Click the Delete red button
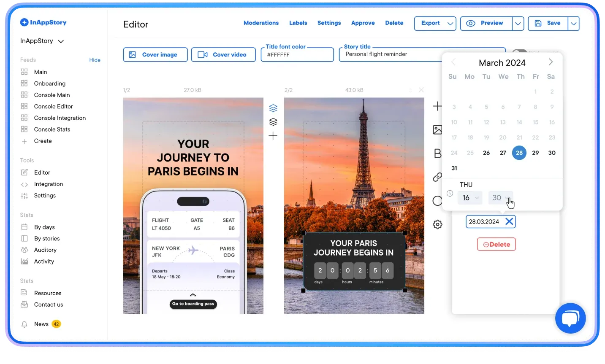Image resolution: width=605 pixels, height=364 pixels. click(496, 244)
